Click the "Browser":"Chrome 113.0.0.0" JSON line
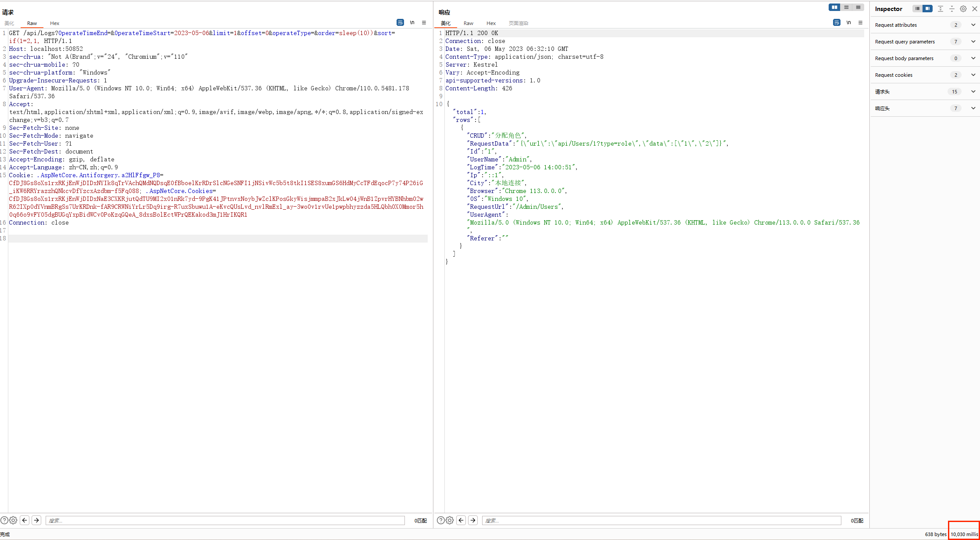This screenshot has width=980, height=540. (517, 191)
